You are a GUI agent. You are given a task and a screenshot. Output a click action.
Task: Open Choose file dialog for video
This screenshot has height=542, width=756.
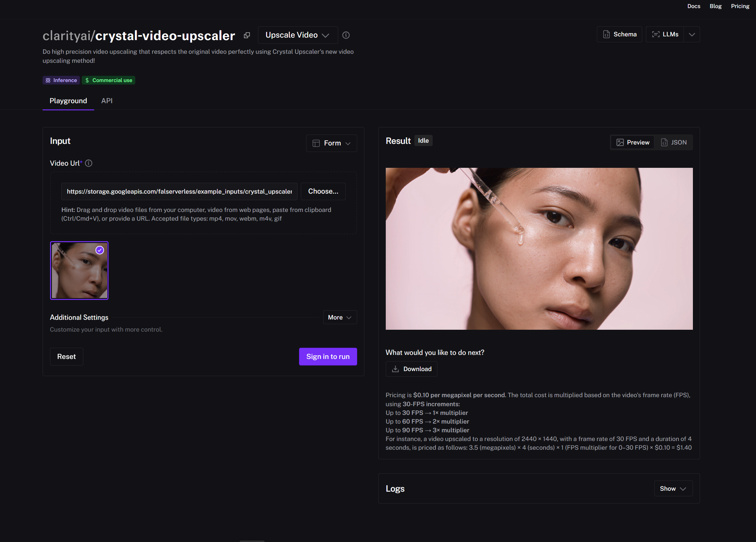(x=323, y=191)
